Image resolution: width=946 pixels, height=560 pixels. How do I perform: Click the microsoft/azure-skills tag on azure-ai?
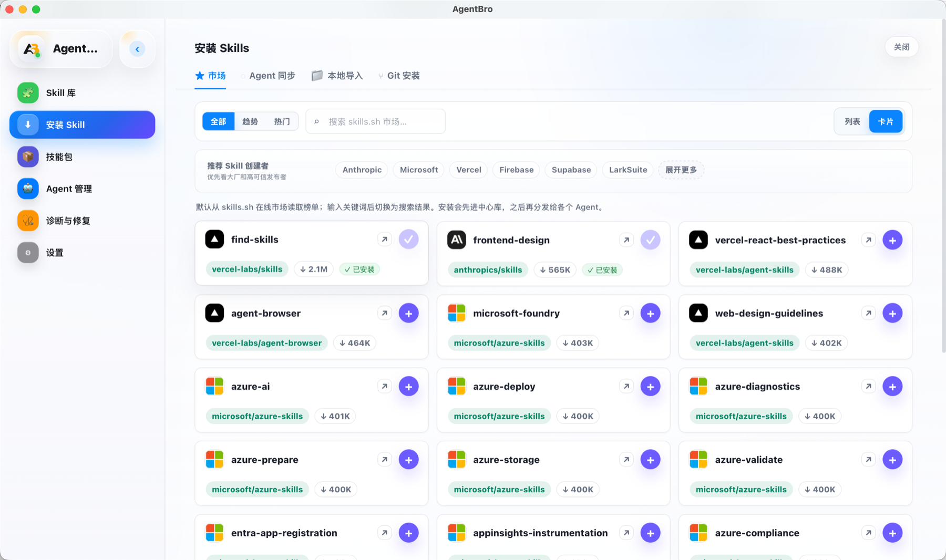pos(257,416)
